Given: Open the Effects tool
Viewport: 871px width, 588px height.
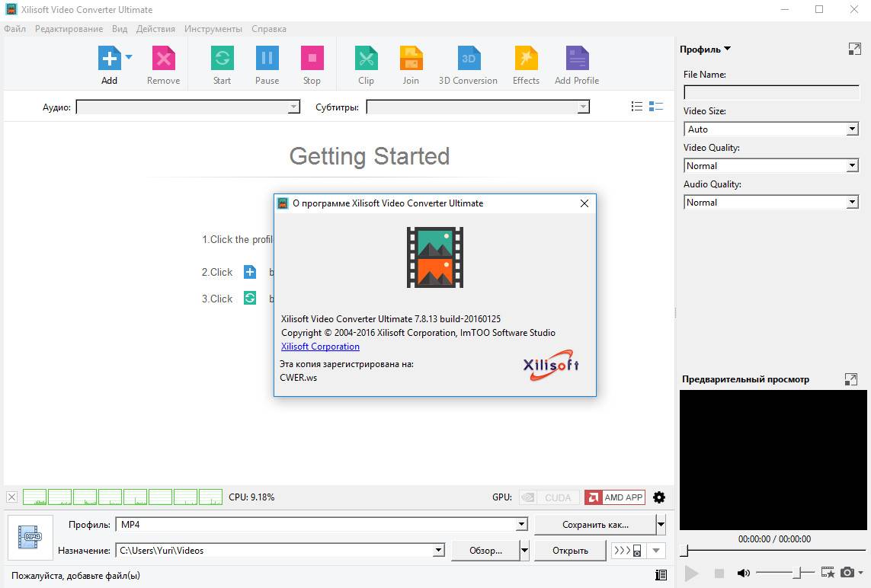Looking at the screenshot, I should 526,59.
